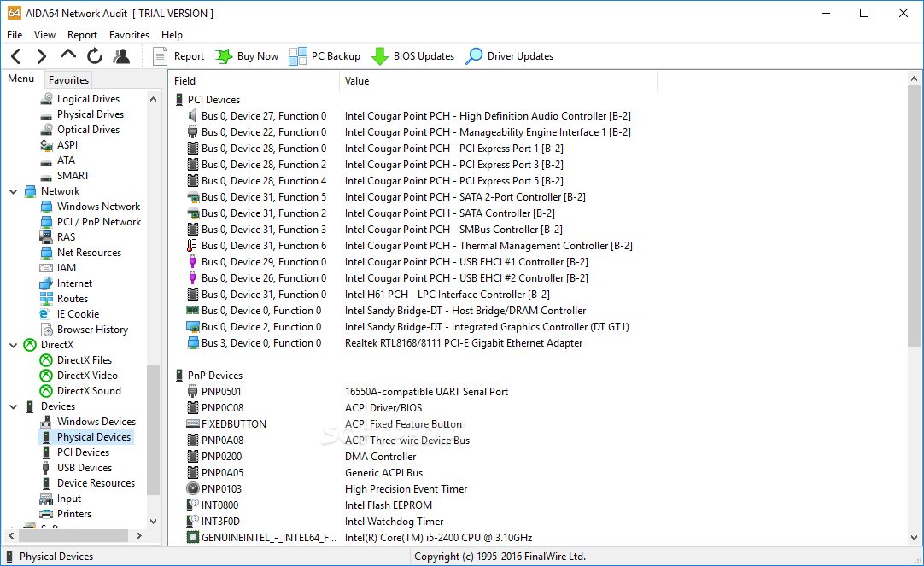Click the clock icon beside PNP0103

193,489
